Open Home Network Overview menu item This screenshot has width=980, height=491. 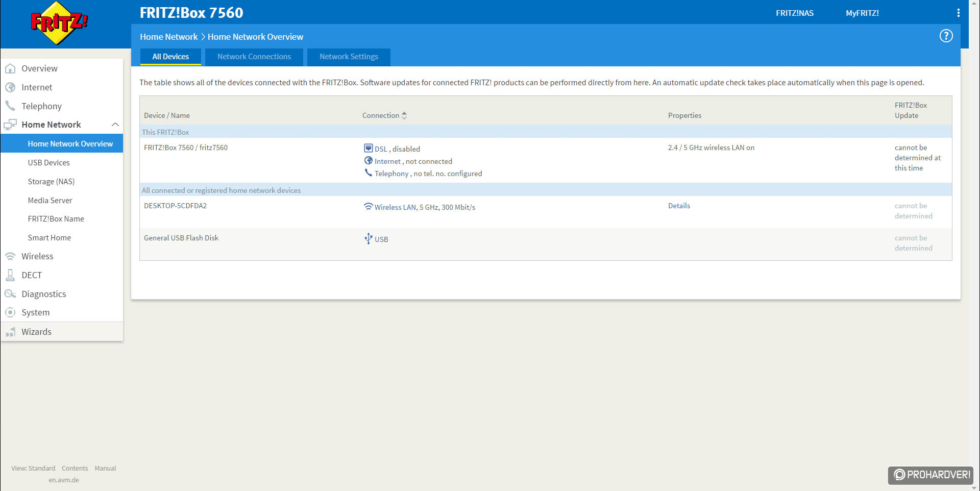(62, 143)
